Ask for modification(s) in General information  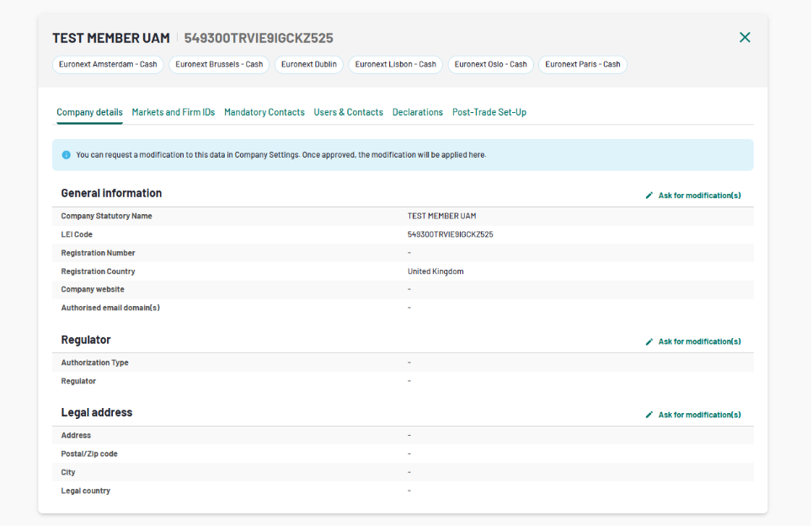point(700,196)
